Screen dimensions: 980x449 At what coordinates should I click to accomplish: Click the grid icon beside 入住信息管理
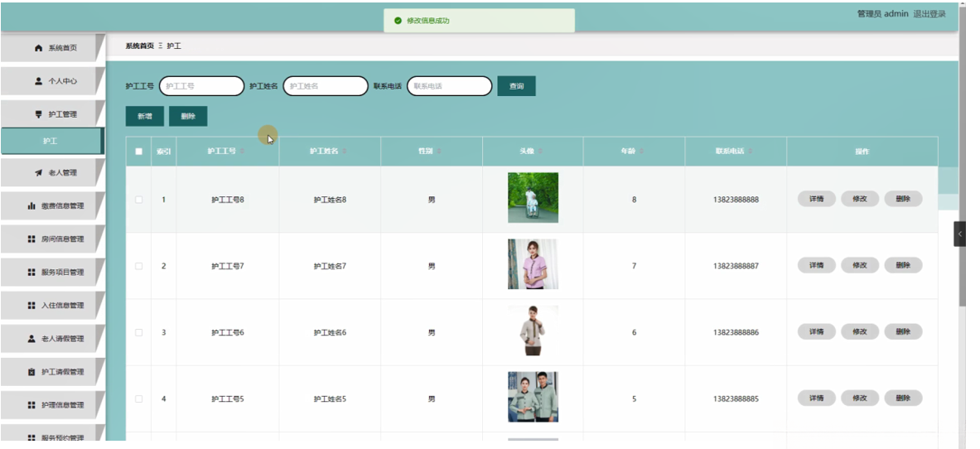coord(31,305)
